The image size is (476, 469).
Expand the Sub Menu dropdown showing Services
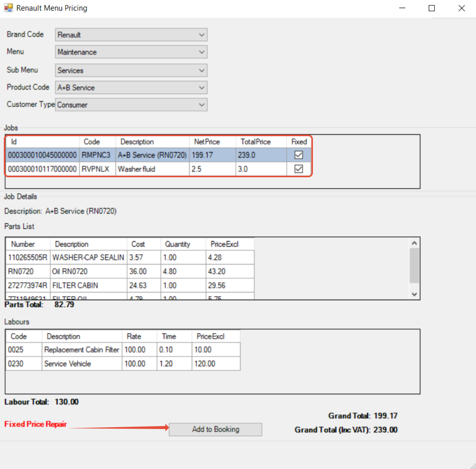tap(131, 70)
